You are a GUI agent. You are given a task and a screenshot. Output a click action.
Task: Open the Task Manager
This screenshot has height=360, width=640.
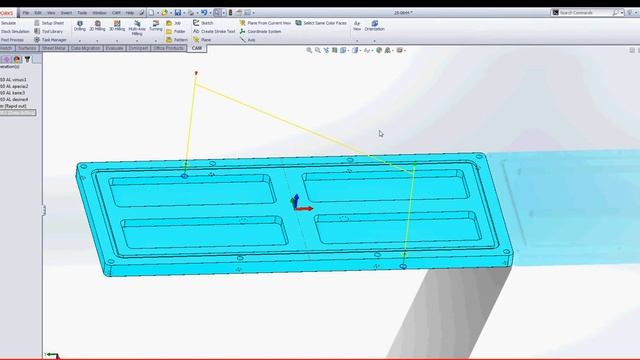coord(50,40)
